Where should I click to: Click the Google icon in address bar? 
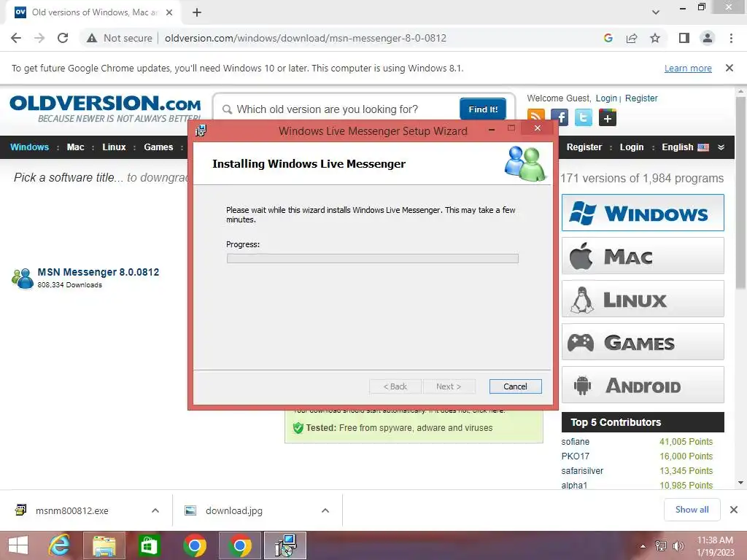608,38
